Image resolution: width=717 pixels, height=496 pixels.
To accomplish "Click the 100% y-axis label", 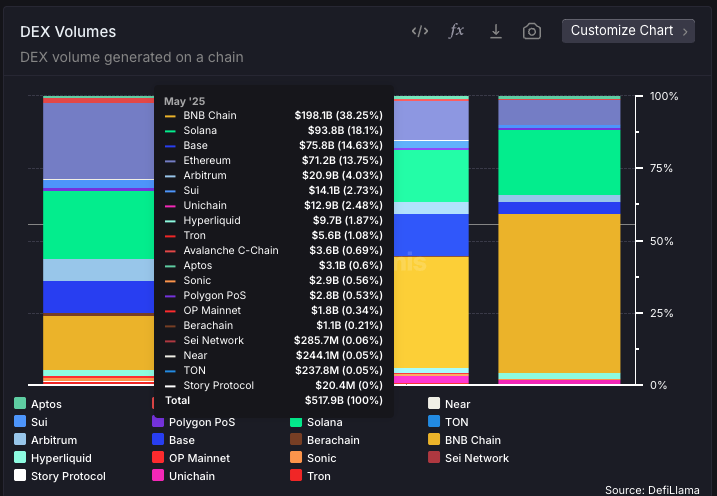I will pos(663,96).
